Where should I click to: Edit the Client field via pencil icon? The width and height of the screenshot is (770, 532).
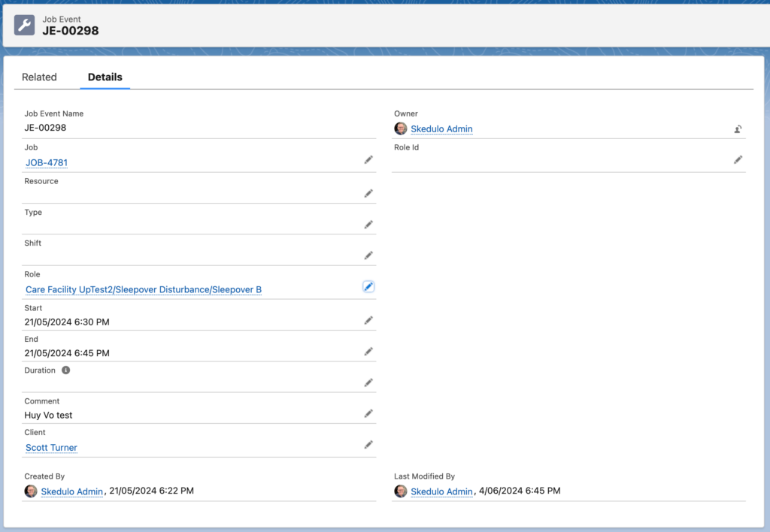(x=368, y=445)
